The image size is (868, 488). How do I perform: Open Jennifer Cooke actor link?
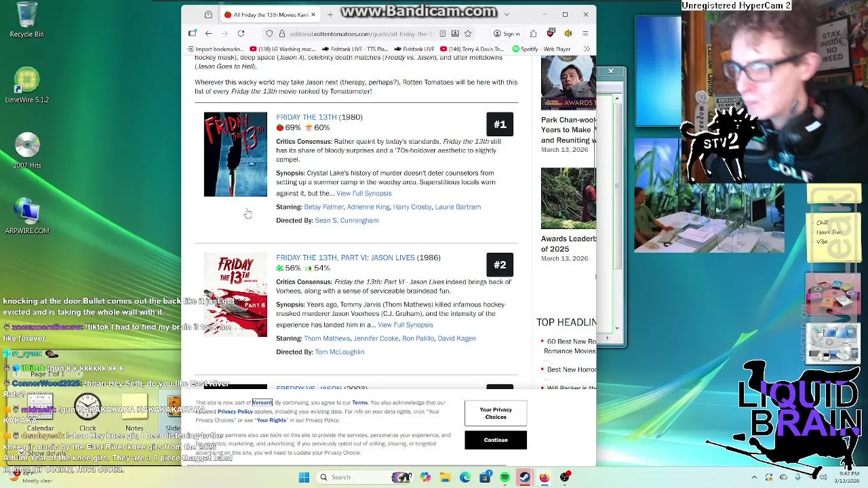[376, 338]
